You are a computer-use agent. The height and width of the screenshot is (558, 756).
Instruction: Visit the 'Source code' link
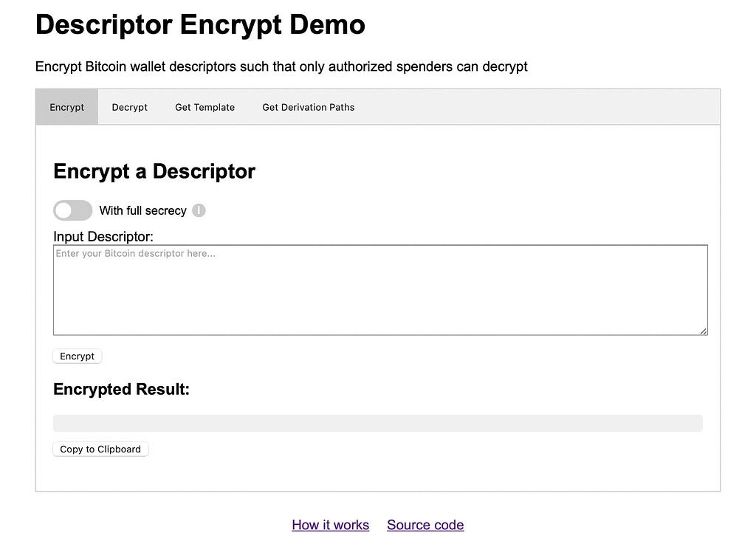425,524
